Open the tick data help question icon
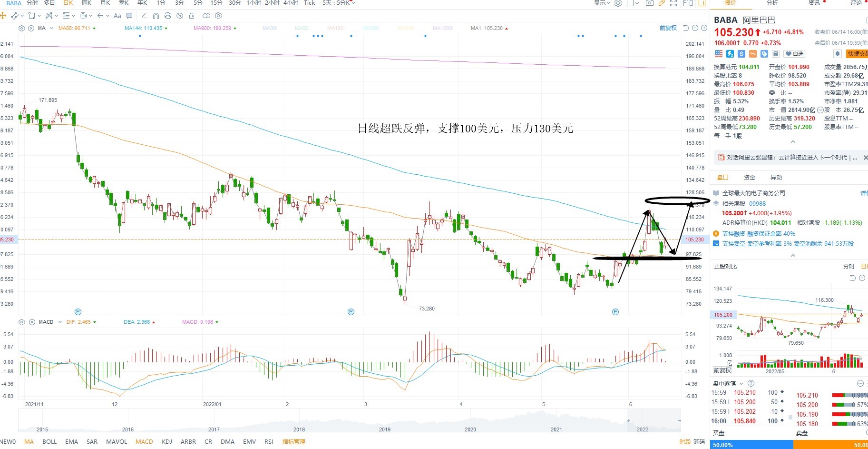The image size is (868, 449). (x=751, y=383)
